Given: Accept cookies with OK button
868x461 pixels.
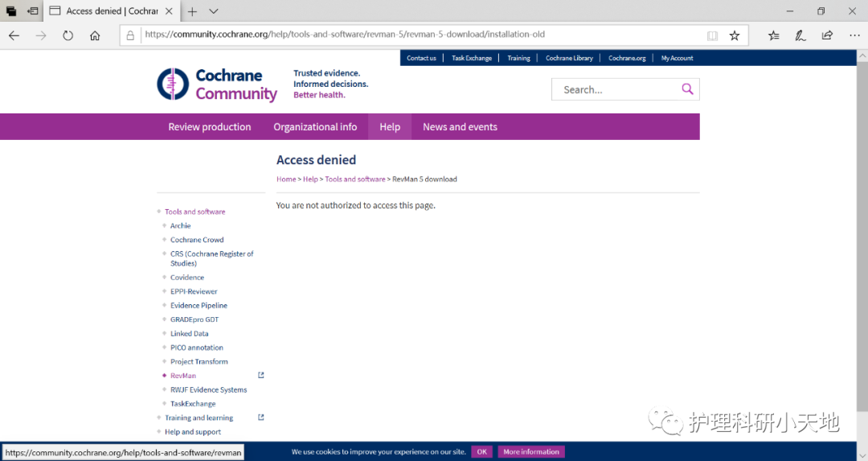Looking at the screenshot, I should (x=481, y=451).
